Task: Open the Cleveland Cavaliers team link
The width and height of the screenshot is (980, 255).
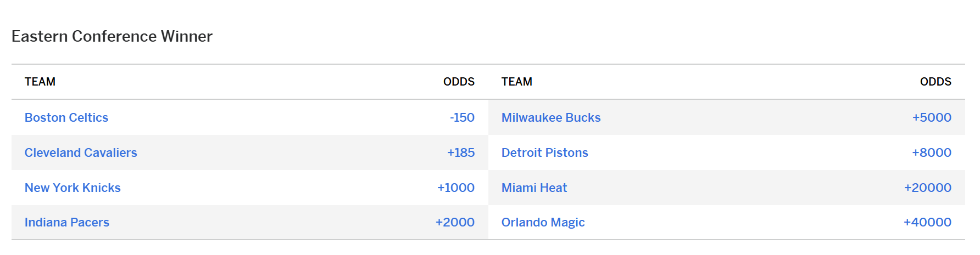Action: pyautogui.click(x=81, y=152)
